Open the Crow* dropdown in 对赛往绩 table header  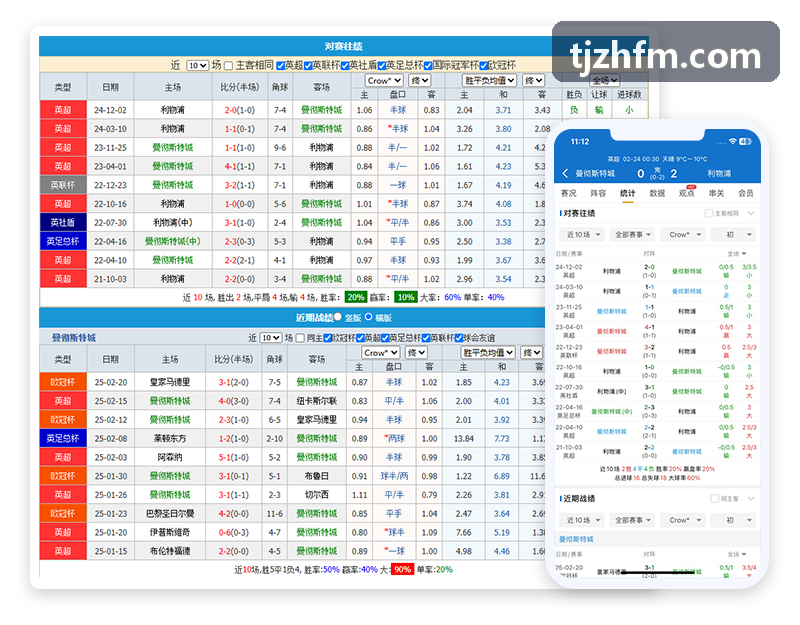384,81
